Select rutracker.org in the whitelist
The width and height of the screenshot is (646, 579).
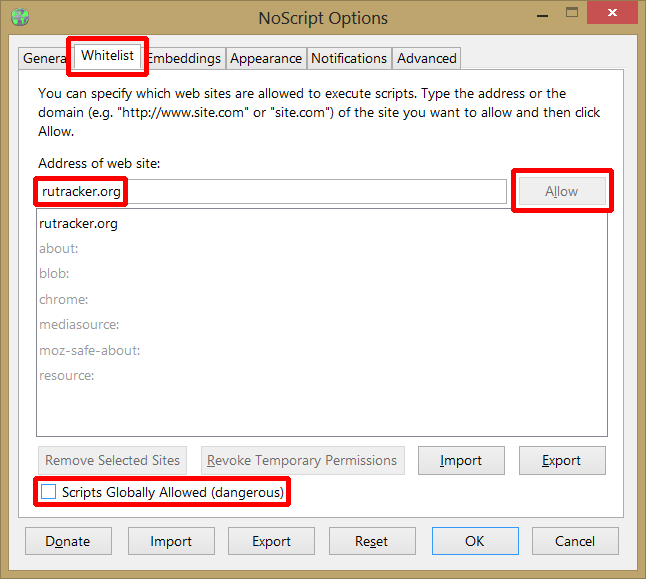coord(79,224)
